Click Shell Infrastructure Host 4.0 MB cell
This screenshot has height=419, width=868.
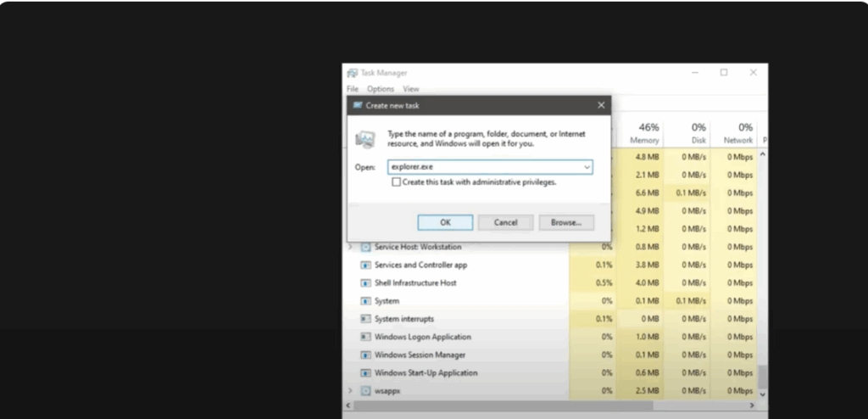[x=639, y=282]
